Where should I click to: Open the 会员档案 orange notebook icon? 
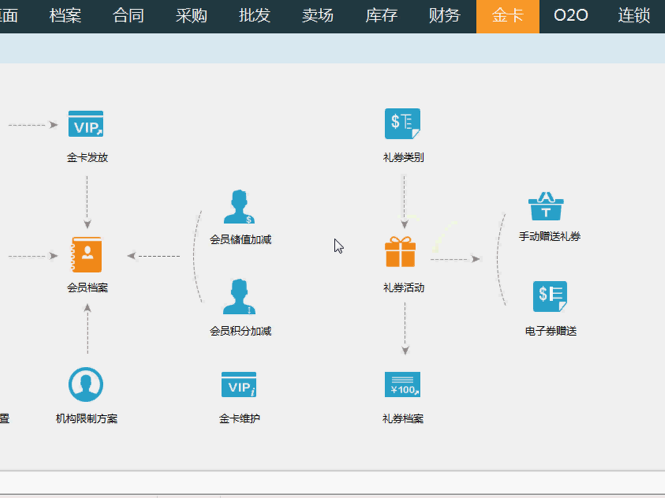(x=87, y=255)
